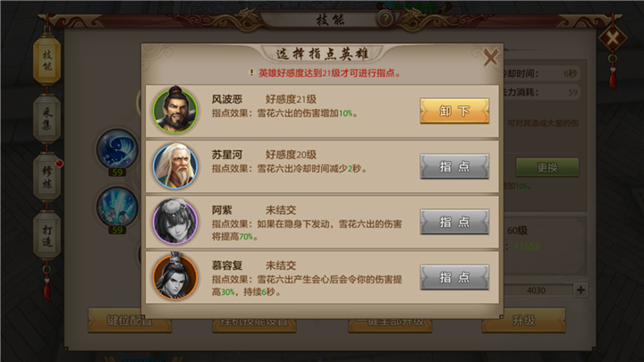Switch to the 修炼 lantern tab
Viewport: 644px width, 362px height.
tap(47, 177)
